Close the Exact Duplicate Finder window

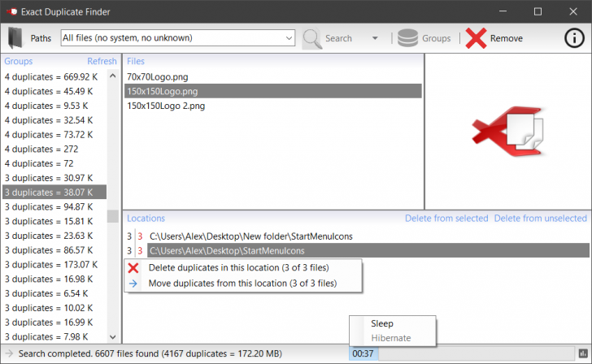[573, 11]
